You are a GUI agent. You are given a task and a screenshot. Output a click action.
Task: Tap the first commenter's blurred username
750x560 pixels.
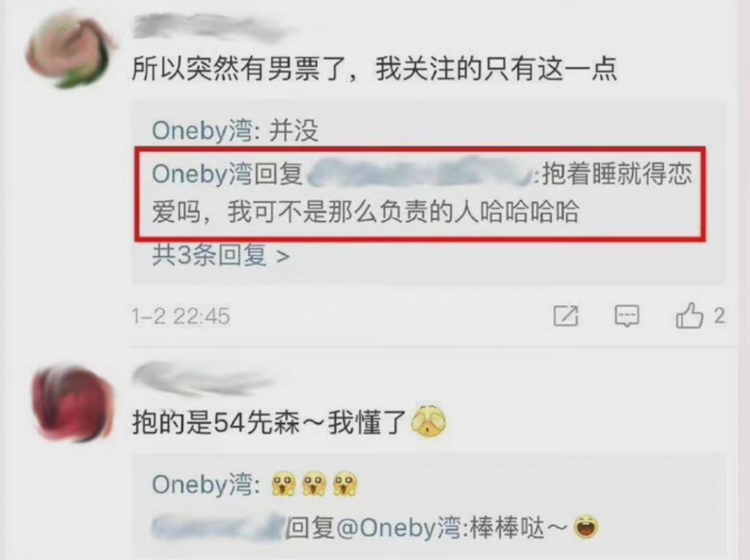click(210, 28)
